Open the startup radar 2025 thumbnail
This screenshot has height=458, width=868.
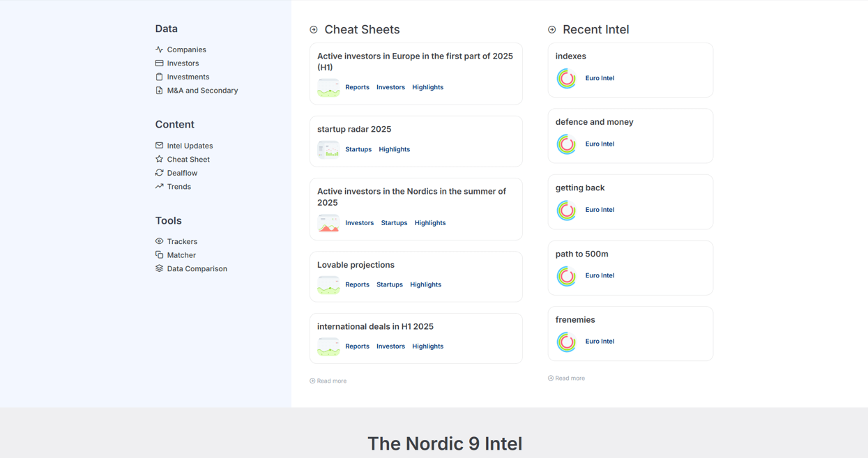click(x=328, y=150)
